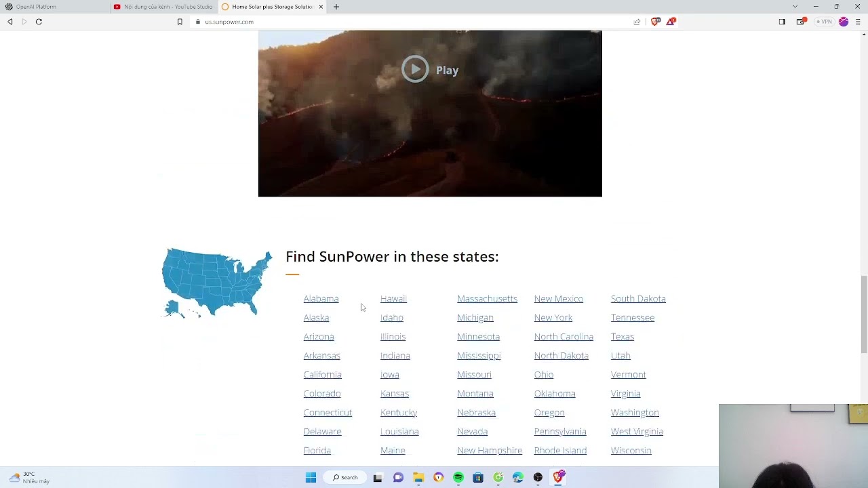Screen dimensions: 868x488
Task: Click the page vertical scrollbar thumb
Action: 863,314
